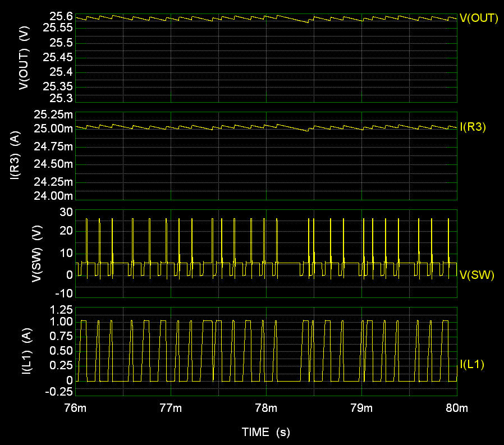Select the I(L1) trace legend label
The width and height of the screenshot is (504, 445).
click(x=472, y=365)
